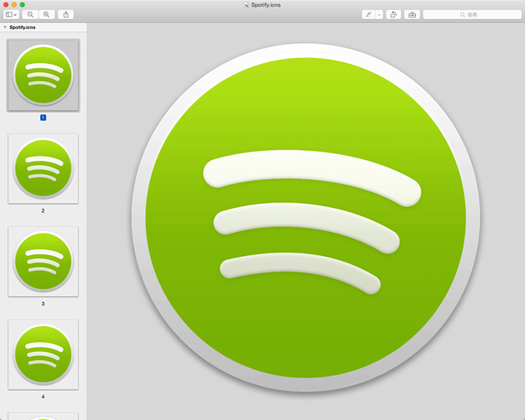Close the Preview window with red button

tap(6, 5)
